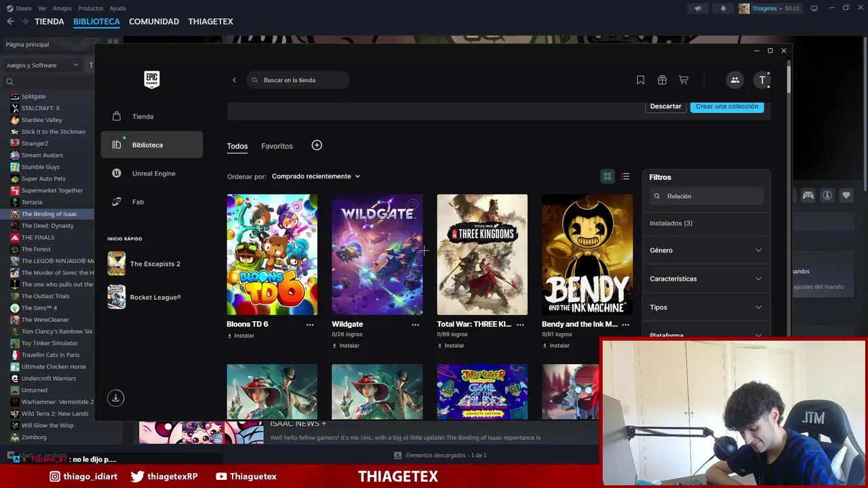Click Steam back navigation arrow

10,22
